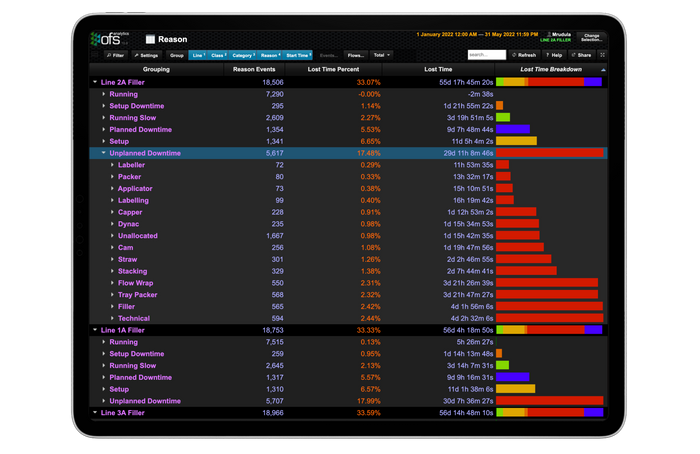Click the Change Selection button
The height and width of the screenshot is (454, 700).
point(591,37)
